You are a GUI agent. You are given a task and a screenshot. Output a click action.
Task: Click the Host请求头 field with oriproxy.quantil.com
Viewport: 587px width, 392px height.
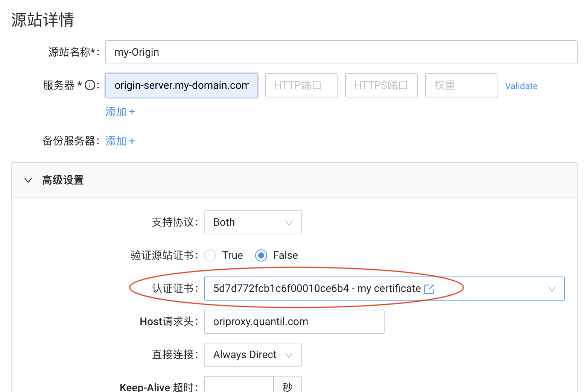(294, 322)
